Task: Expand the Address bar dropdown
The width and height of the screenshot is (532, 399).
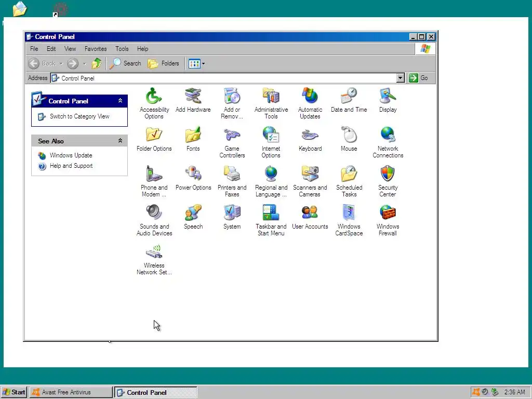Action: point(401,78)
